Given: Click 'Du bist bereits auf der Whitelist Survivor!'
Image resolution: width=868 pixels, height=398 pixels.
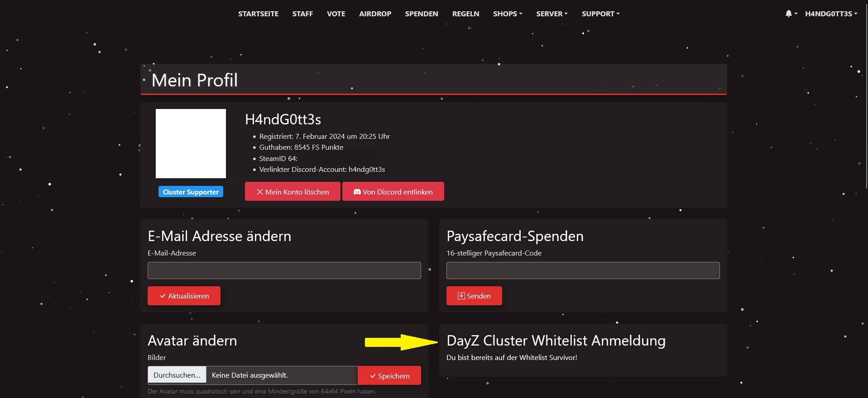Looking at the screenshot, I should (x=512, y=357).
